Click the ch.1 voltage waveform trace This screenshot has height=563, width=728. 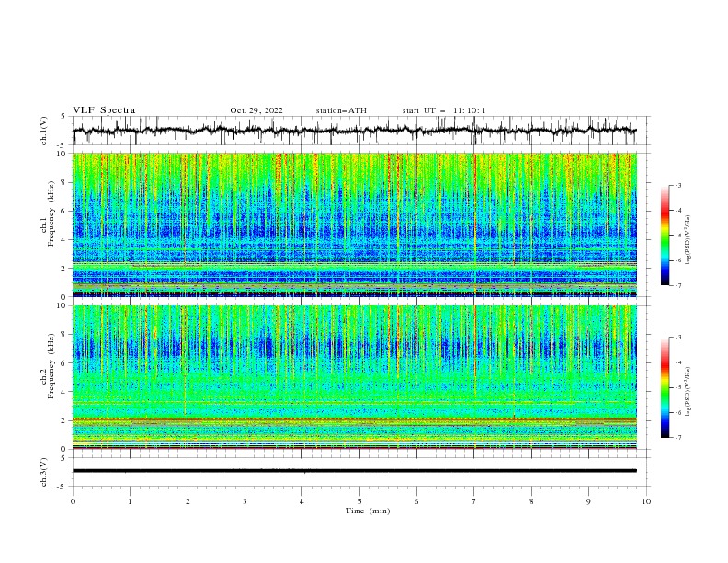click(355, 131)
